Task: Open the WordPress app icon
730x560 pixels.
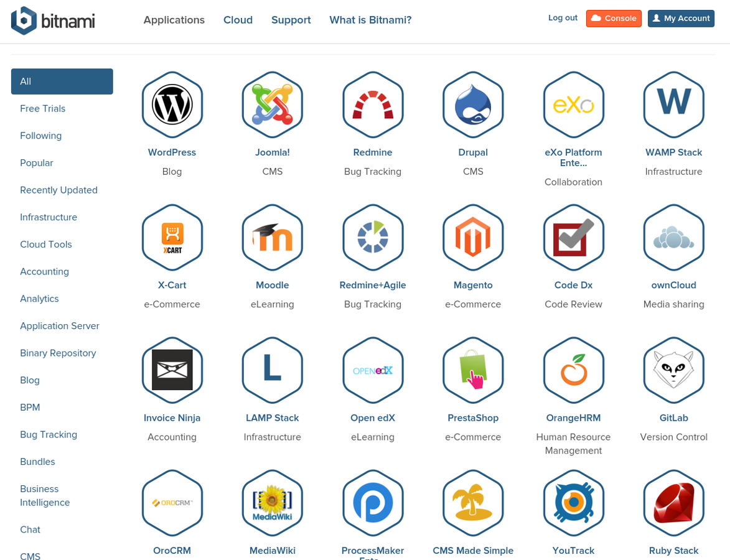Action: (x=172, y=105)
